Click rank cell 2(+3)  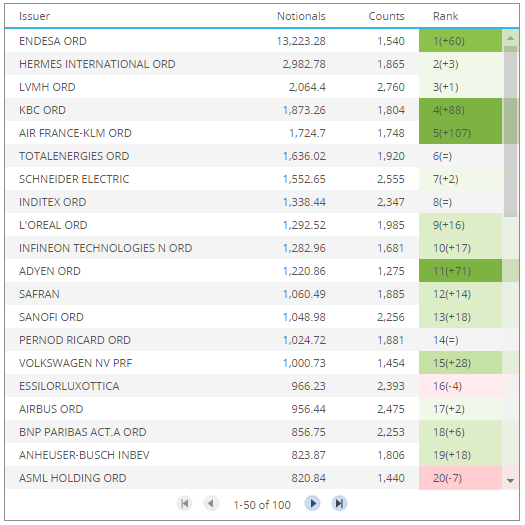click(460, 64)
